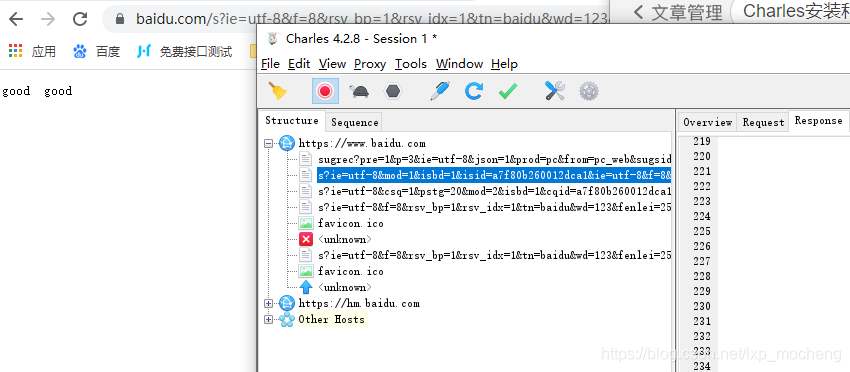Switch to the Overview tab
Viewport: 850px width, 372px height.
pos(707,123)
